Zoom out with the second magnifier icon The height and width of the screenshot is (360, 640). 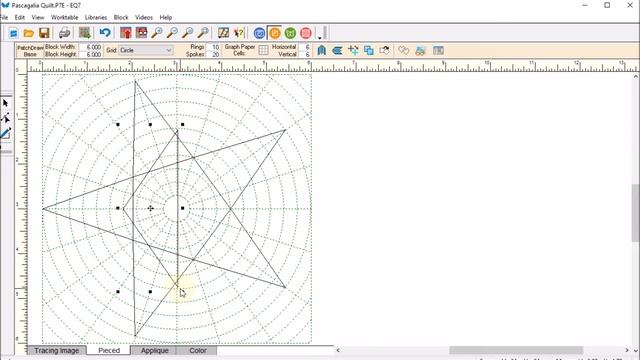pos(172,33)
